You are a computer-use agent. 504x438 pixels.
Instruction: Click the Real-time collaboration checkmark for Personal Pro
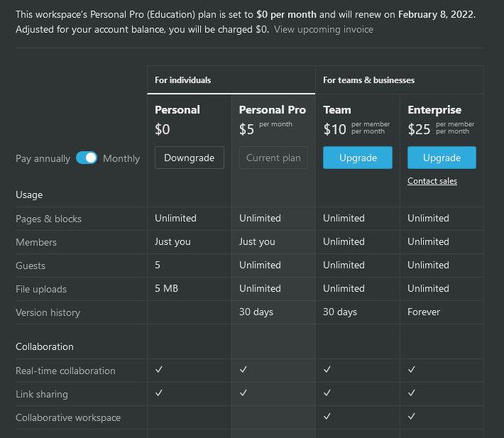[x=243, y=370]
